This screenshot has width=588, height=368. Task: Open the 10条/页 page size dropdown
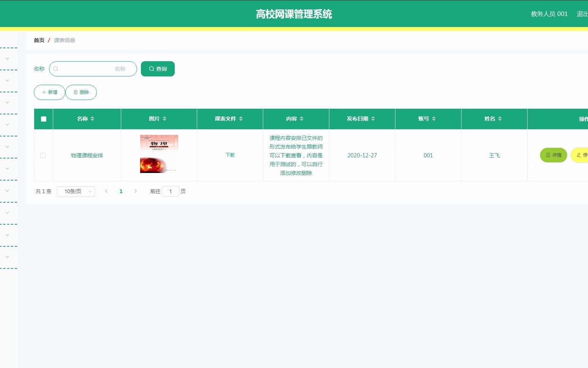click(76, 191)
